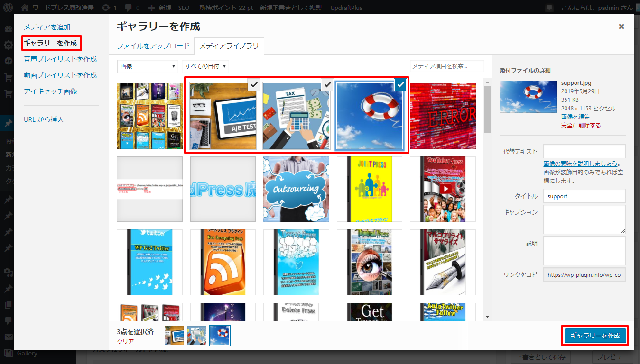Click the クリア link to clear selection
This screenshot has width=640, height=364.
[125, 341]
